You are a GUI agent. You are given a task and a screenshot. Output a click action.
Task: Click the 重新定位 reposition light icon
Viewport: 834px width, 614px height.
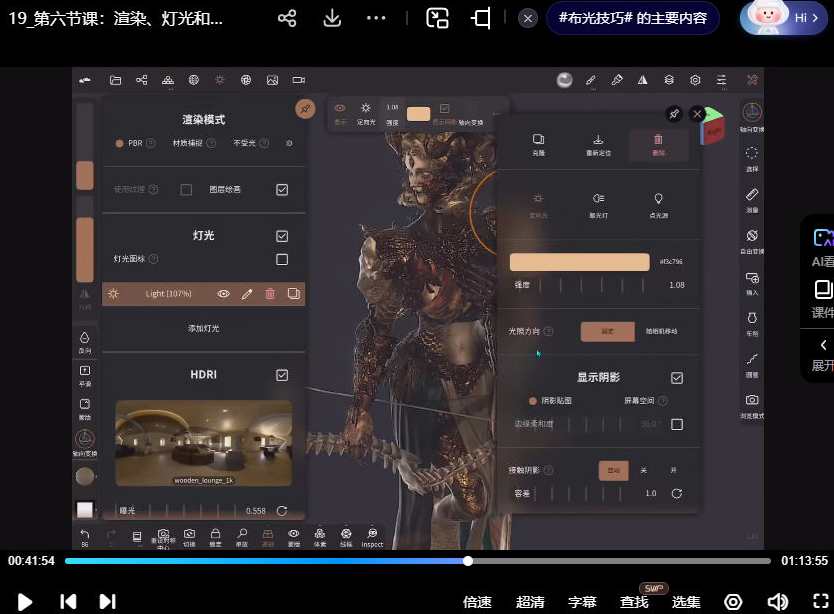point(598,141)
